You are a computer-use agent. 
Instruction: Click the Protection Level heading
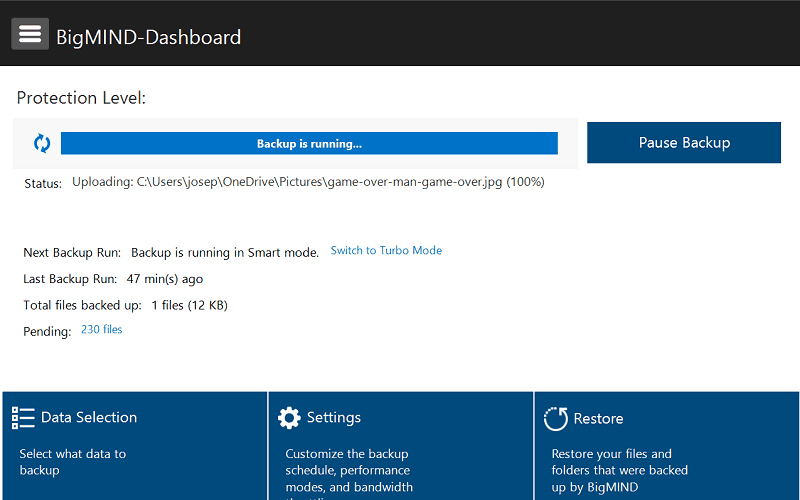click(81, 97)
